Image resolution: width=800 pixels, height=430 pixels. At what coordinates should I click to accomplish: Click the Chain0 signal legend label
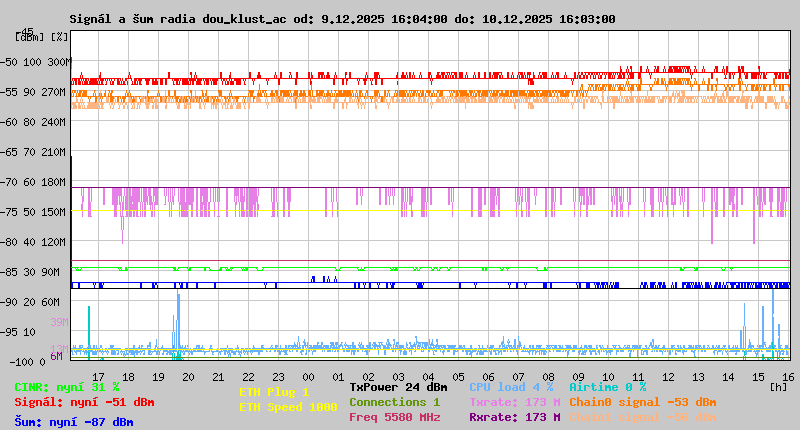click(642, 402)
